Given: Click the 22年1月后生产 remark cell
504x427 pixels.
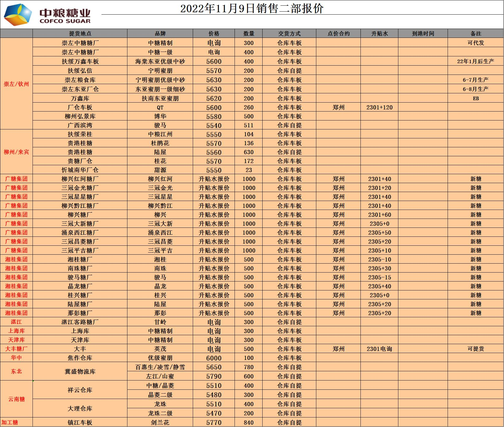Looking at the screenshot, I should click(x=476, y=61).
